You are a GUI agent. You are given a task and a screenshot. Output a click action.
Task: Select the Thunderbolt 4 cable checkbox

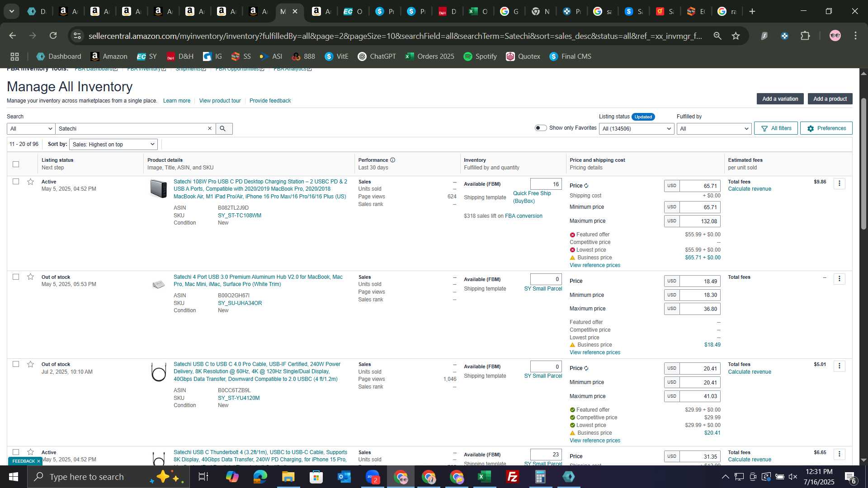(x=16, y=452)
